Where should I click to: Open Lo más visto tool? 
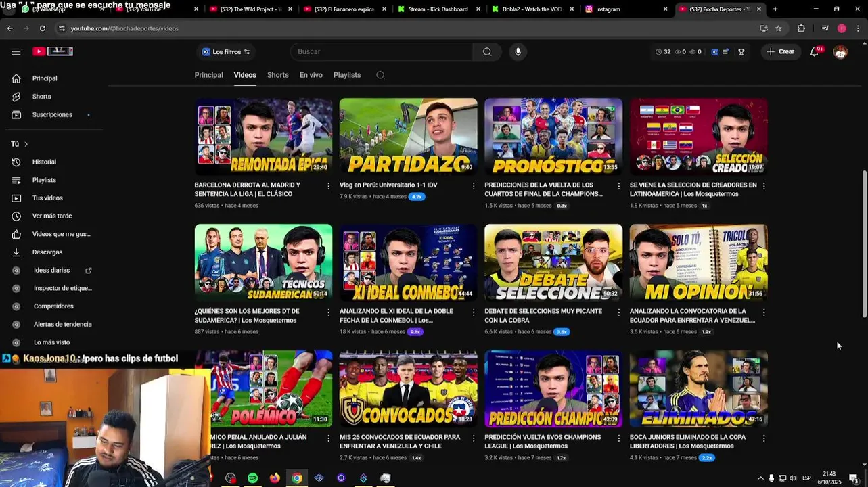pyautogui.click(x=53, y=342)
